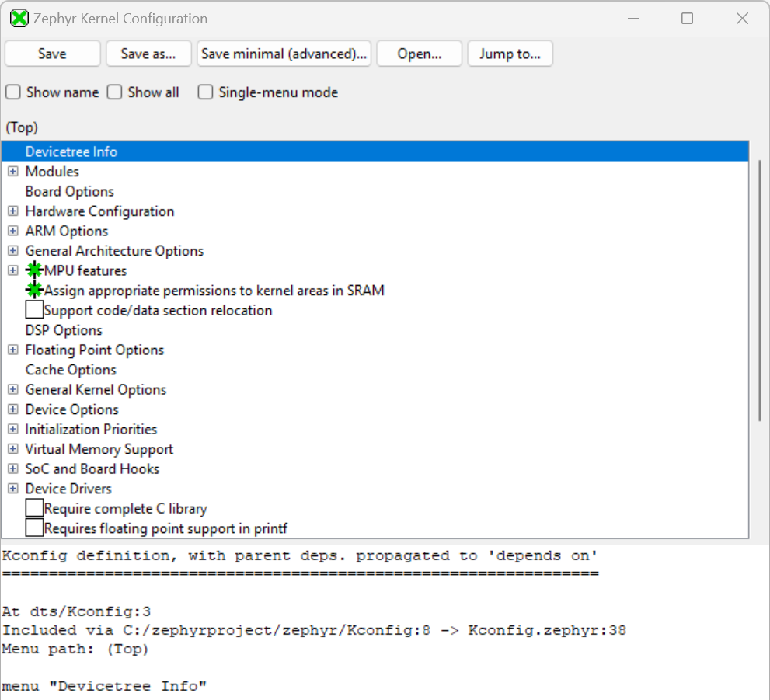The image size is (770, 700).
Task: Click the vertical scrollbar of the menu tree
Action: 759,287
